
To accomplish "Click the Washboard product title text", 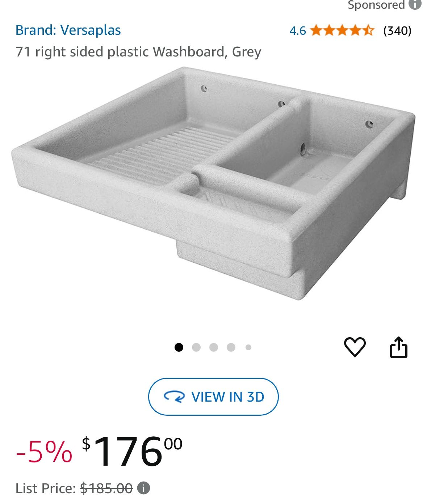I will pos(138,52).
